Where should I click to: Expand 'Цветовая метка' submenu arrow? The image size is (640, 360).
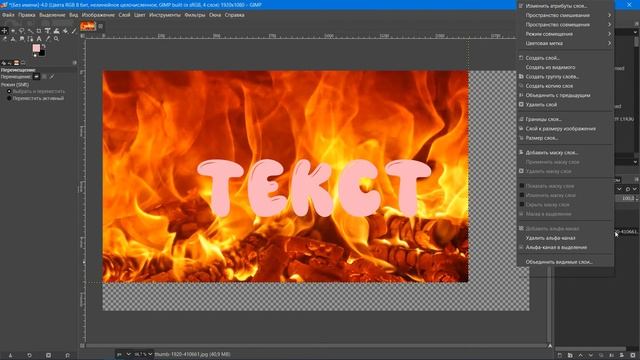609,43
